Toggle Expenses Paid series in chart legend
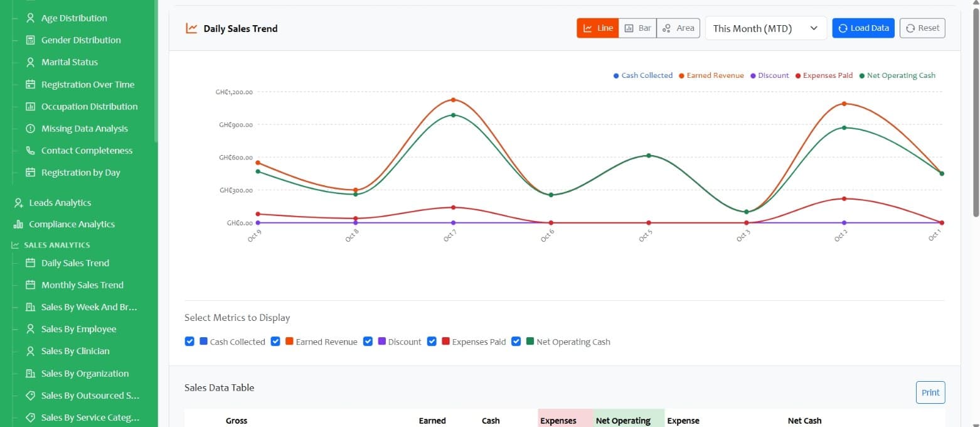 coord(824,75)
